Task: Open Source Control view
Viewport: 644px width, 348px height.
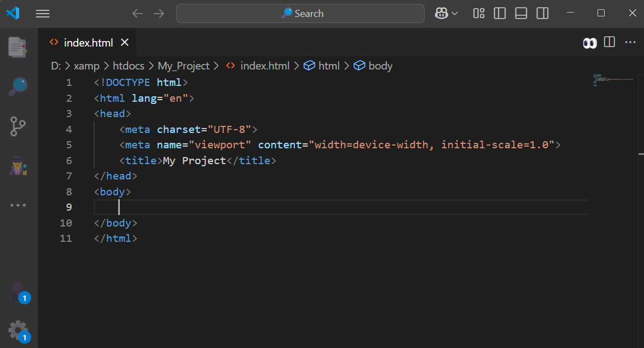Action: (18, 126)
